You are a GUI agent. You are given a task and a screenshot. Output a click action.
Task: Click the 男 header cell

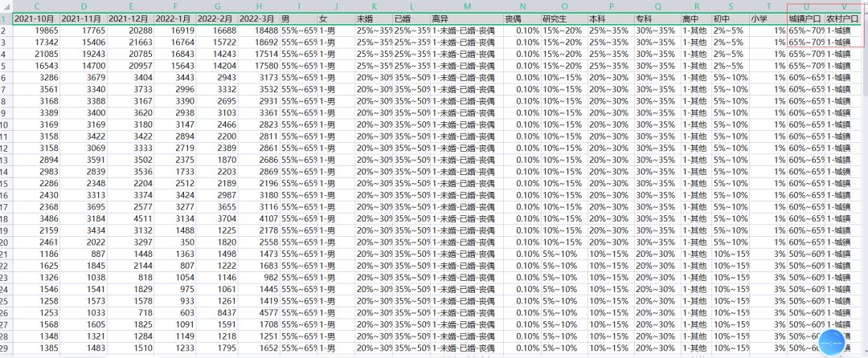[x=299, y=19]
